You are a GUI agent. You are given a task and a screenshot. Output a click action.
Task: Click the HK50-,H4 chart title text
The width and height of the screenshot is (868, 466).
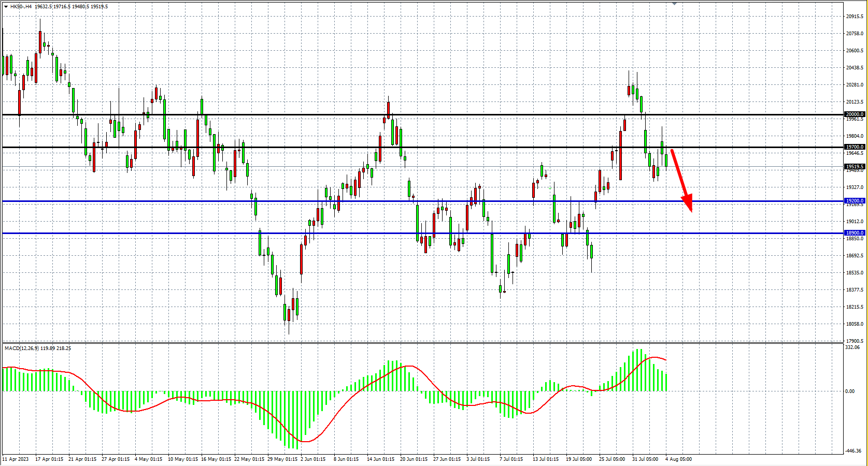[x=21, y=7]
